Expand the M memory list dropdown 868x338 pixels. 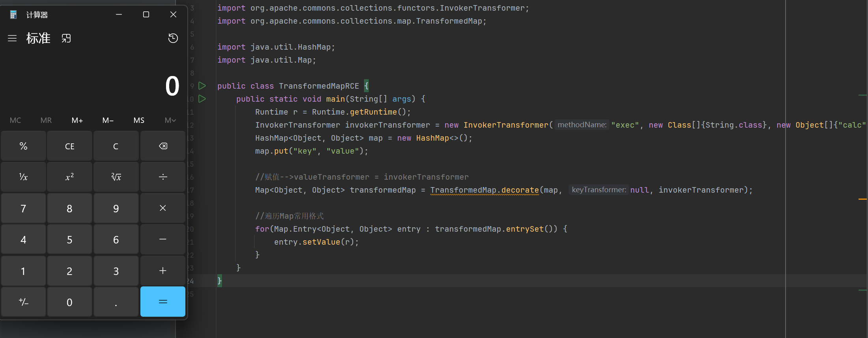pyautogui.click(x=170, y=120)
